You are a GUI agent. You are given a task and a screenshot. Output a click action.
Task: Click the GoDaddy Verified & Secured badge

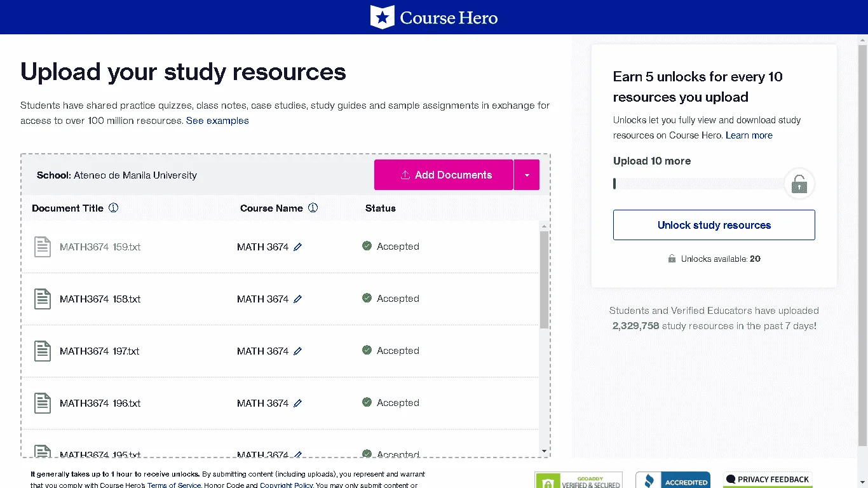pyautogui.click(x=578, y=480)
